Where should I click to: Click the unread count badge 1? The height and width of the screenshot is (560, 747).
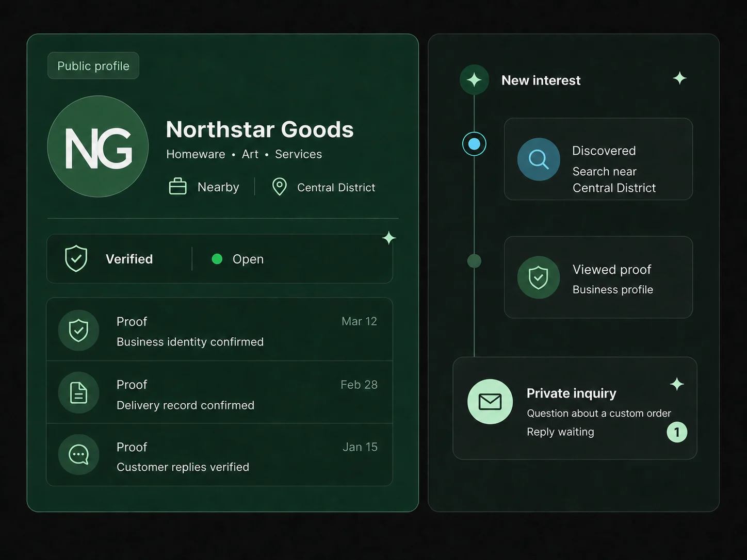677,432
